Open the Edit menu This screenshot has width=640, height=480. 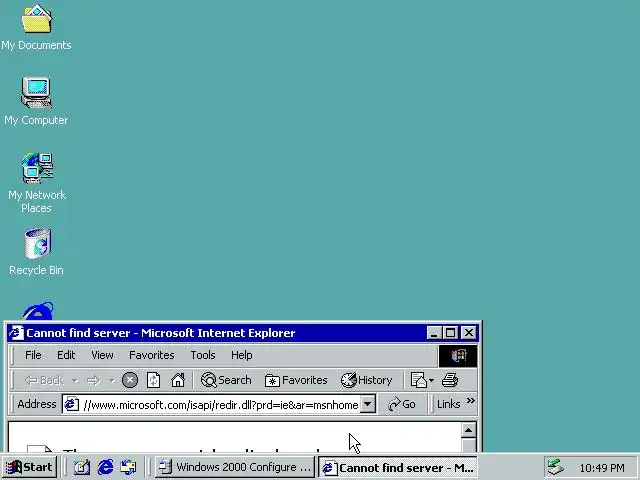pos(66,355)
